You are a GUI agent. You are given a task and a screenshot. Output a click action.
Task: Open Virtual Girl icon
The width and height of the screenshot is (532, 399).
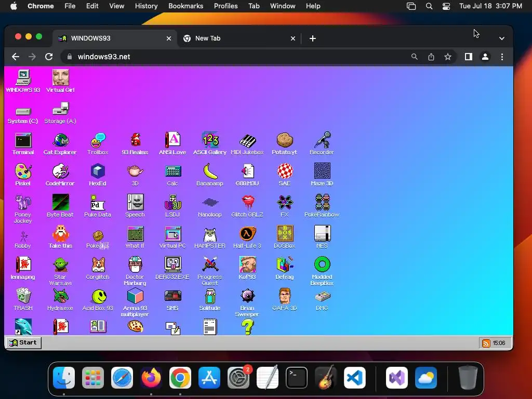tap(60, 82)
